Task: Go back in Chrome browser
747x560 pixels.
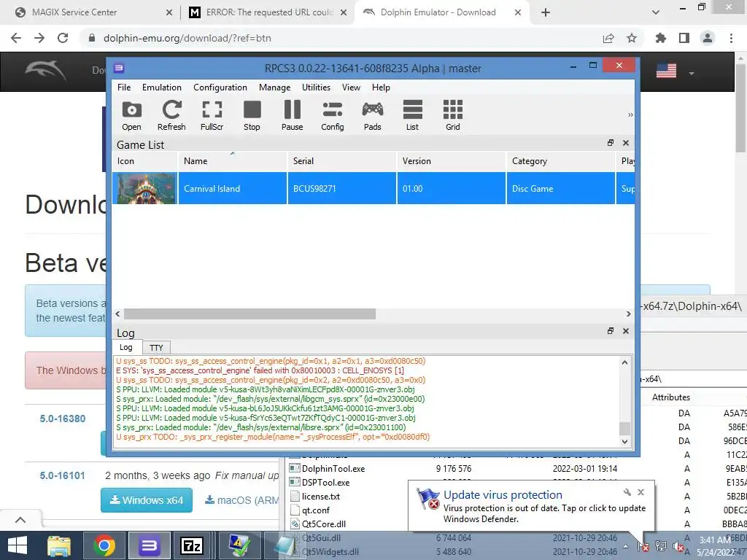Action: pos(16,38)
